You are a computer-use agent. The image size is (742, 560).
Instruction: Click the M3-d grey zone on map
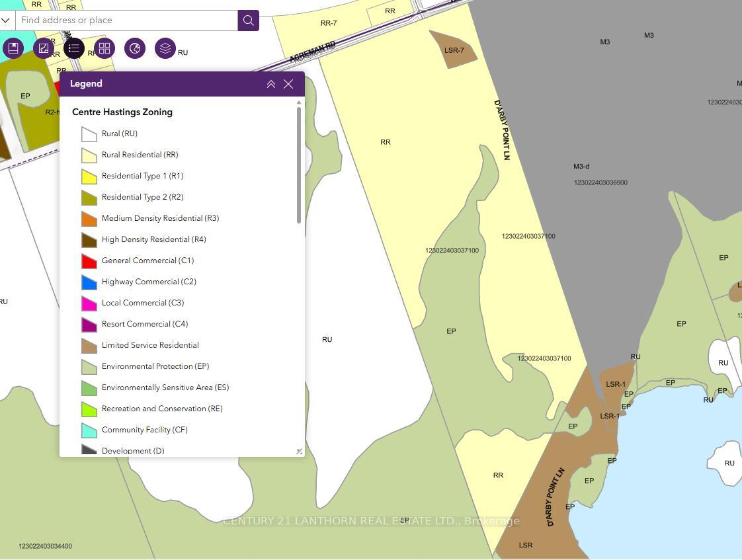(x=581, y=167)
